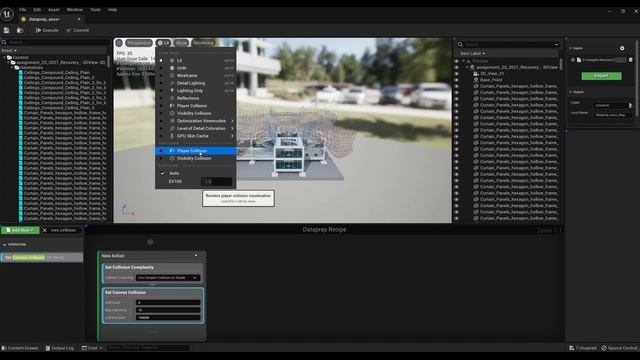This screenshot has height=360, width=640.
Task: Select Base_Point item in outliner
Action: [x=491, y=80]
